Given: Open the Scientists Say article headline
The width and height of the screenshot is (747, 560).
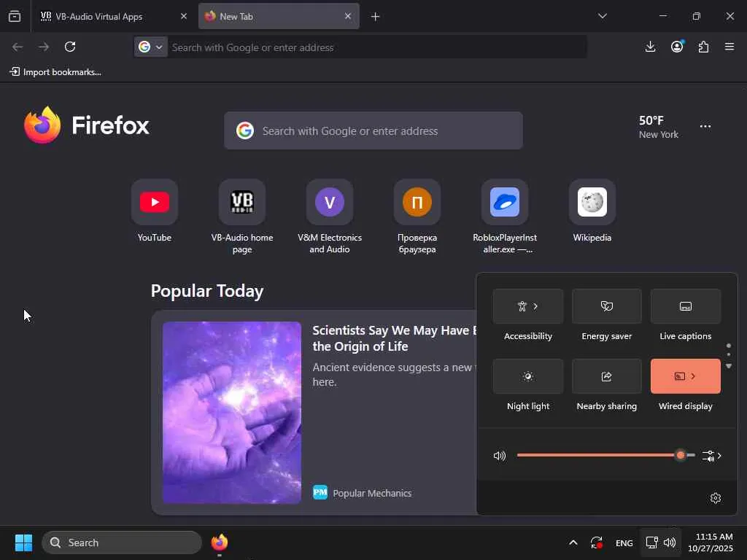Looking at the screenshot, I should [395, 338].
